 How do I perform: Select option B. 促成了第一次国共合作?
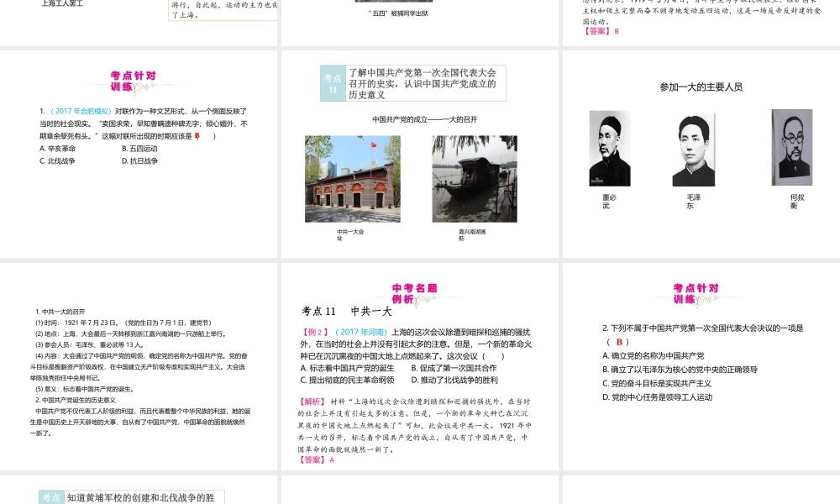(x=454, y=368)
